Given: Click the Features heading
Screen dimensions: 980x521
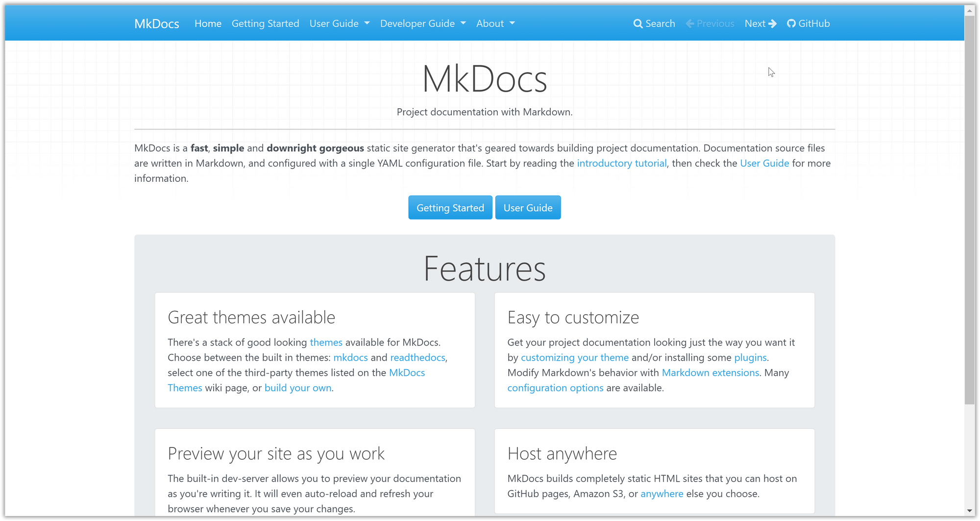Looking at the screenshot, I should tap(484, 269).
